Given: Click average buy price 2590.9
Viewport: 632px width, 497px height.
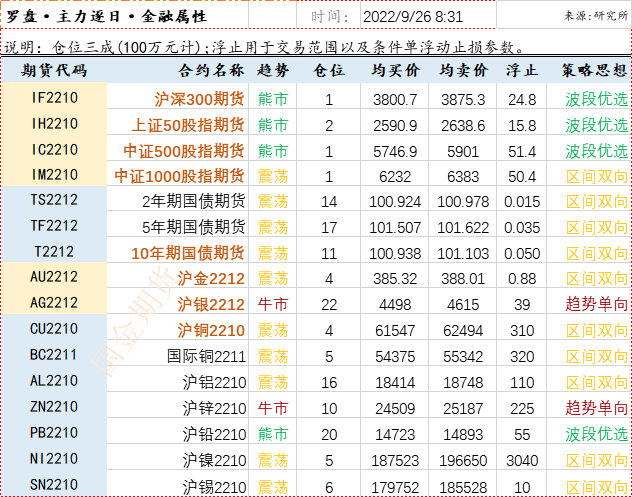Looking at the screenshot, I should click(395, 126).
